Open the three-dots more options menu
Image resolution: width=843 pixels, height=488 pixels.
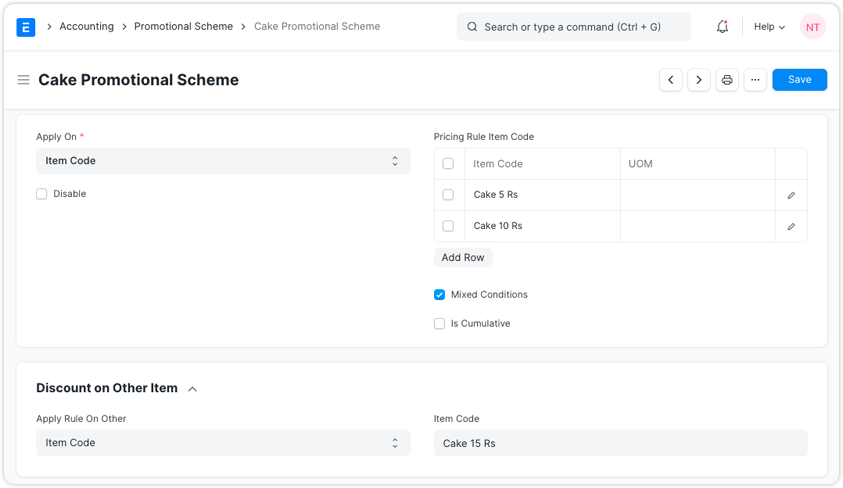[x=755, y=80]
